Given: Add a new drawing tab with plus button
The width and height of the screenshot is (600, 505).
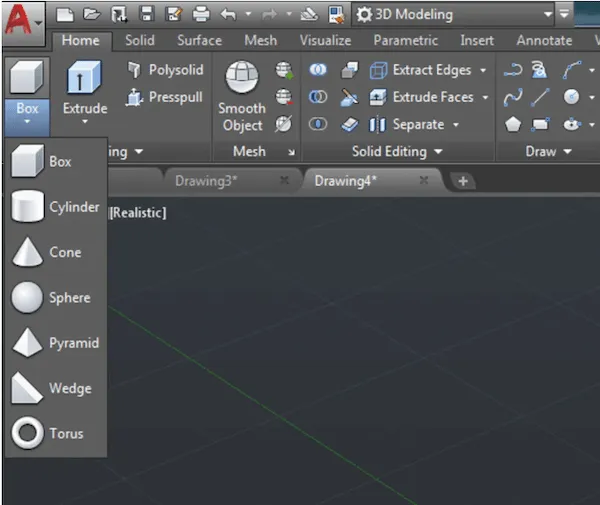Looking at the screenshot, I should click(464, 181).
